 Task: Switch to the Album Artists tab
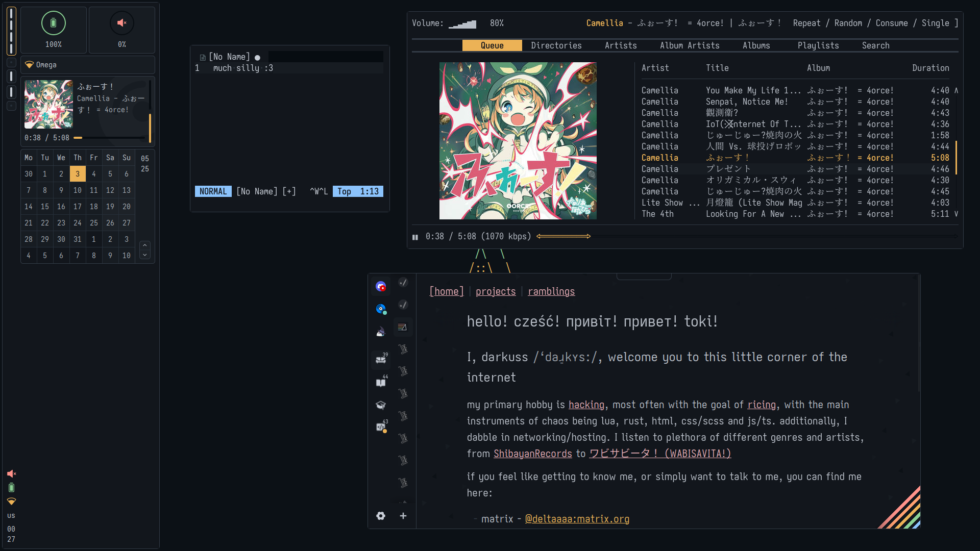(689, 45)
